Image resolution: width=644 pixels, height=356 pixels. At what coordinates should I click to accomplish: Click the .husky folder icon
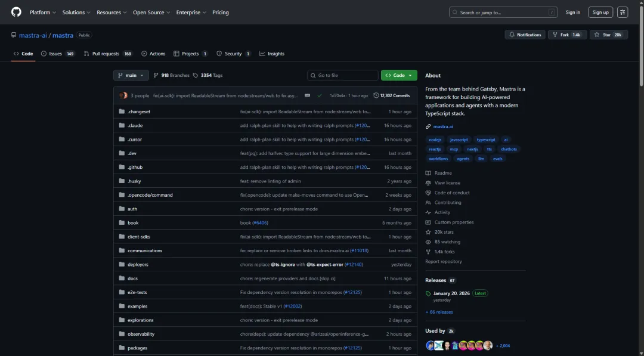(x=122, y=181)
